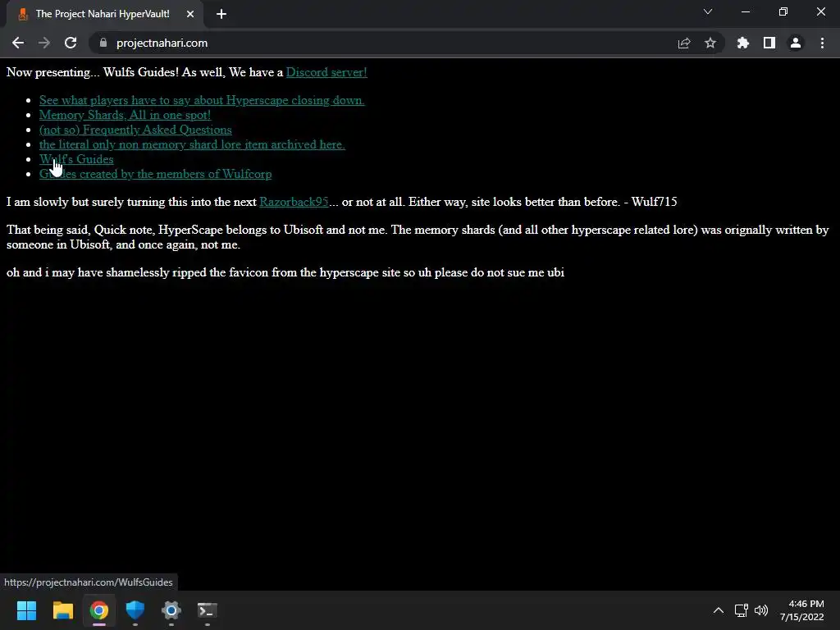Click the text "please do not sue me ubi"
840x630 pixels.
tap(500, 272)
